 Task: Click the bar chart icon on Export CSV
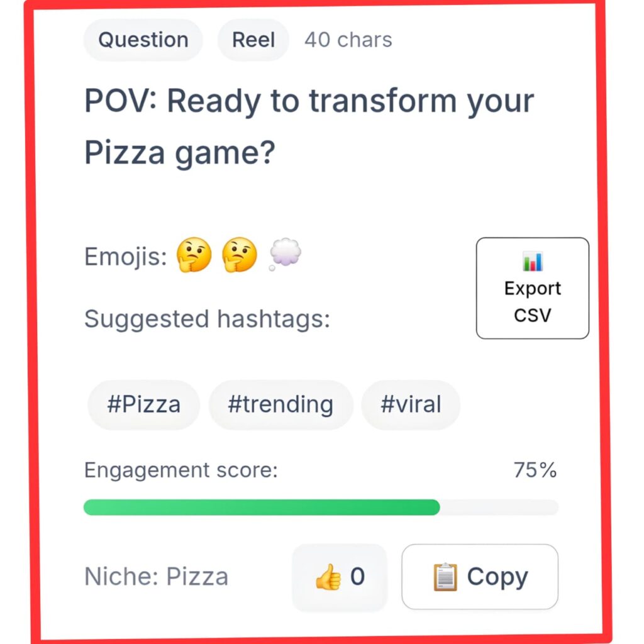532,262
